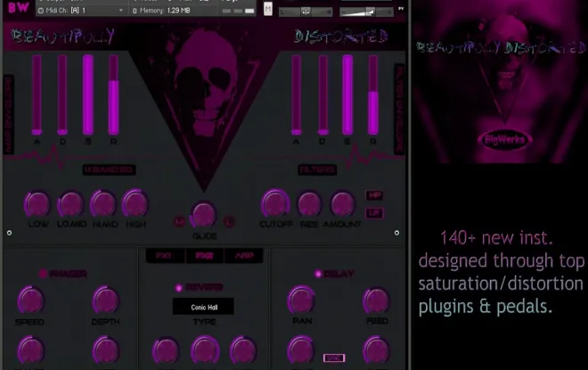Click the 'plugins & pedals.' text
This screenshot has width=588, height=370.
point(486,307)
